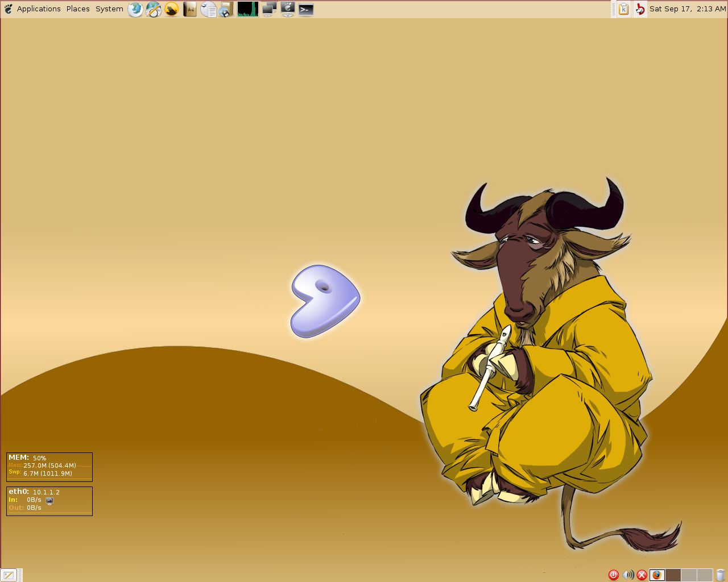The image size is (728, 582).
Task: Switch to the fourth workspace
Action: tap(705, 575)
